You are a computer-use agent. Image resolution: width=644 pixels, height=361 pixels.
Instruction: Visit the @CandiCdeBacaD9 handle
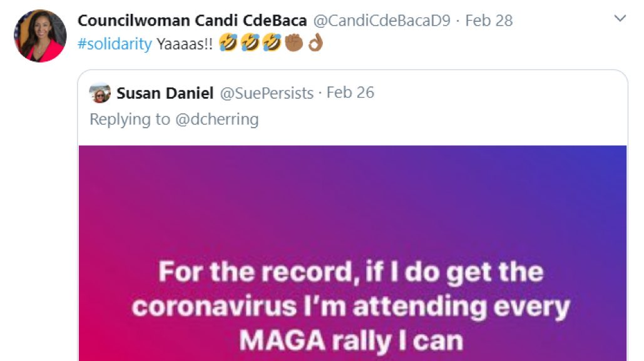click(x=382, y=21)
